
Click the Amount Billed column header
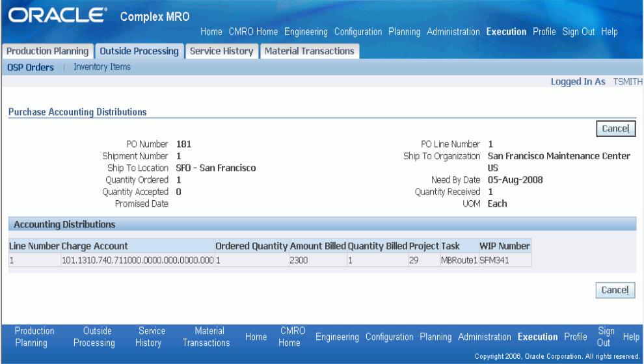pyautogui.click(x=318, y=246)
